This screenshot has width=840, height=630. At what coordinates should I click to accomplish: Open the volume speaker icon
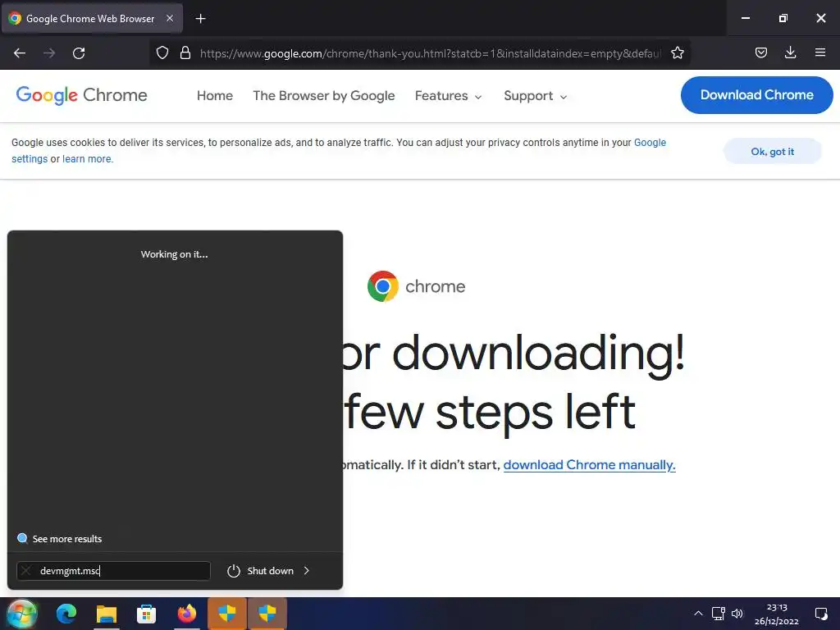[x=737, y=614]
